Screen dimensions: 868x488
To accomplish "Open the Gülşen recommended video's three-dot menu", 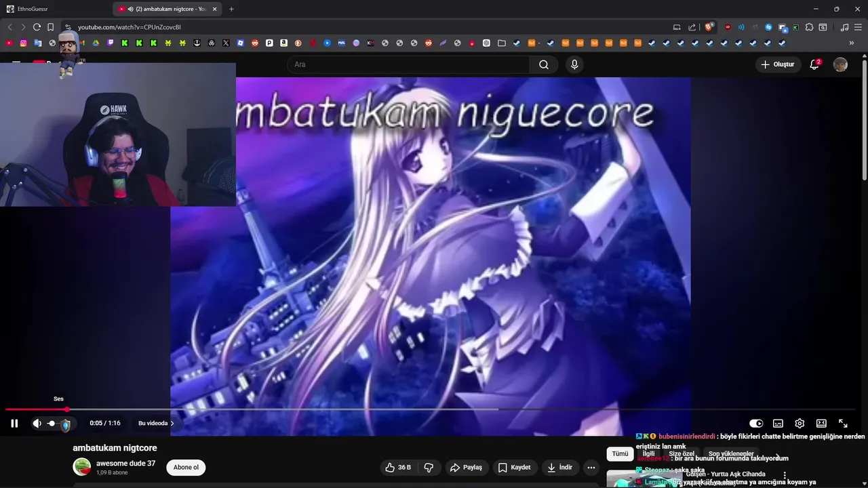I will pyautogui.click(x=785, y=476).
